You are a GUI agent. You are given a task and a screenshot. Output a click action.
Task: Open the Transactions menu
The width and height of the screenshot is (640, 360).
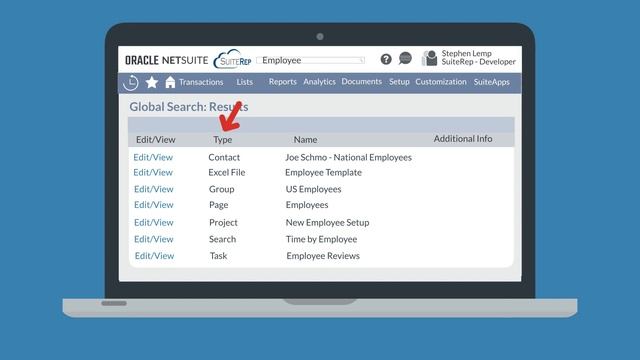click(201, 82)
